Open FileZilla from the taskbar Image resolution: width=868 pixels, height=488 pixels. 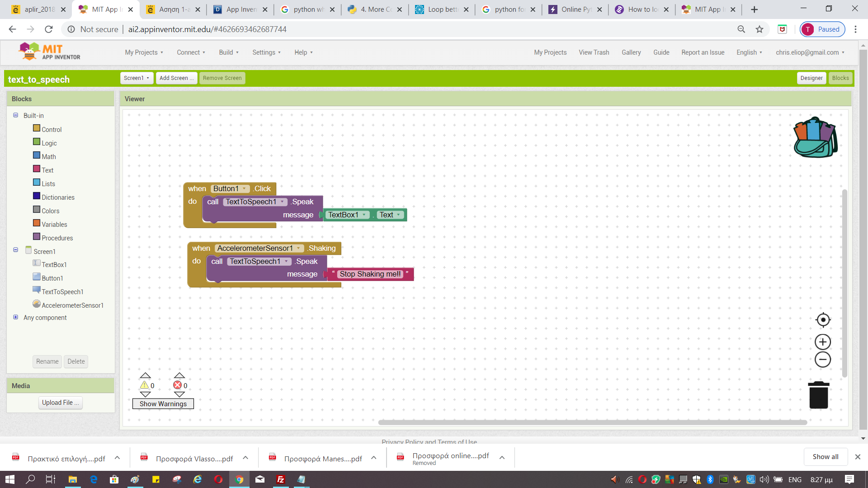tap(280, 479)
